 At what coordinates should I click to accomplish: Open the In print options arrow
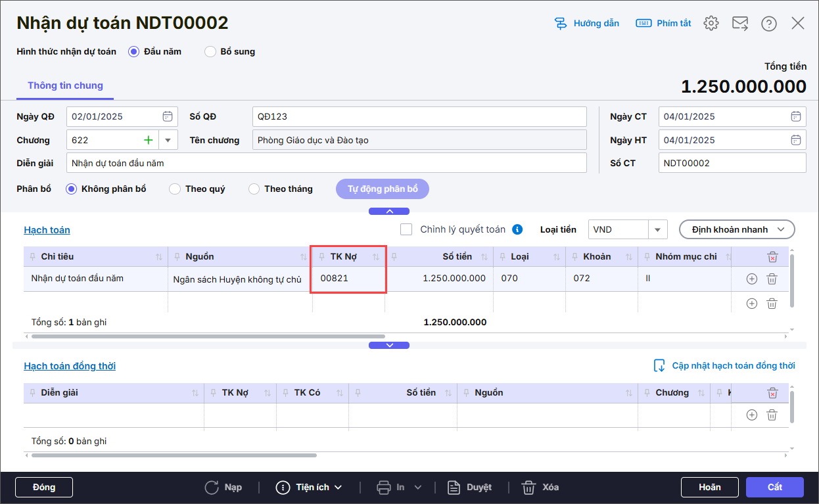point(417,487)
